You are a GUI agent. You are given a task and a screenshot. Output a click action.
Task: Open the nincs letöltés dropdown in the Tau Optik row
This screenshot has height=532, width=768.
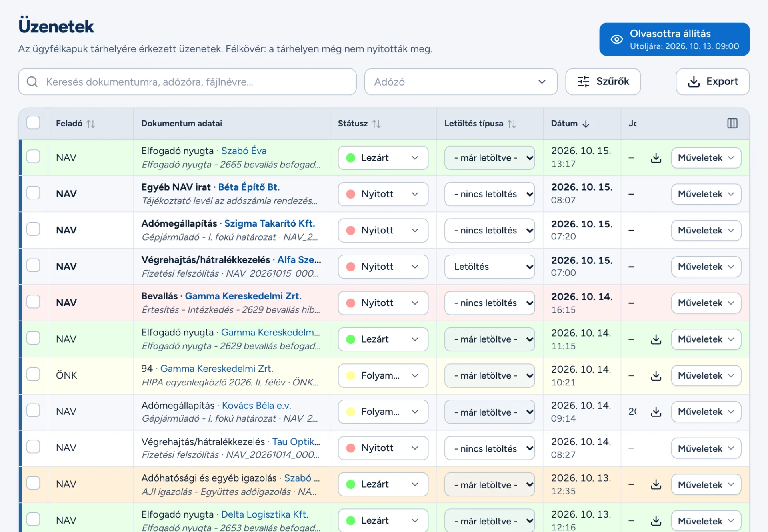(490, 448)
